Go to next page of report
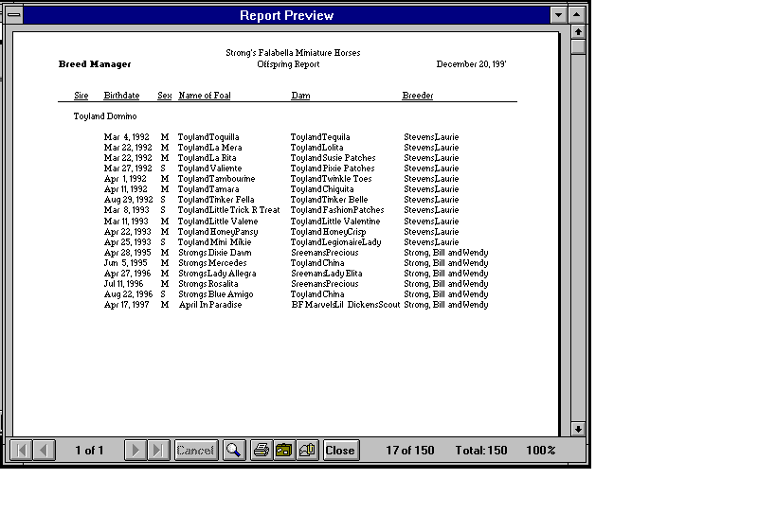Image resolution: width=758 pixels, height=532 pixels. pyautogui.click(x=135, y=451)
